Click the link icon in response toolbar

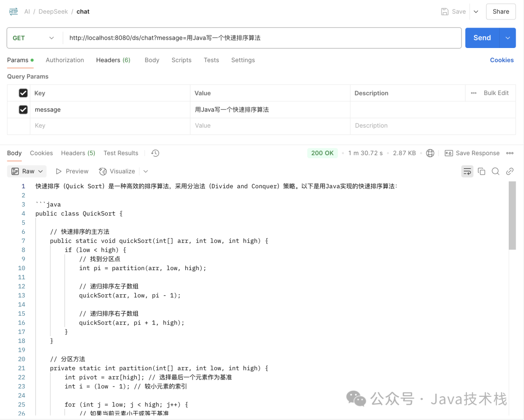pyautogui.click(x=509, y=171)
